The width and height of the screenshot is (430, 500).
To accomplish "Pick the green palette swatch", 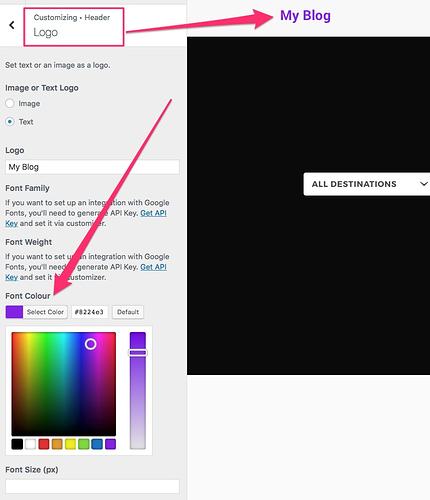I will [x=84, y=444].
